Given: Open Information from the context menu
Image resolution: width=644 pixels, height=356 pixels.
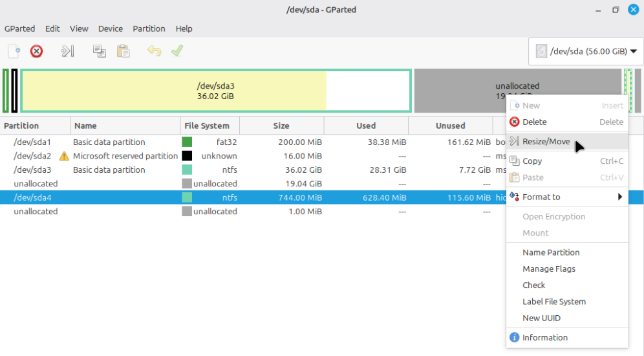Looking at the screenshot, I should [x=567, y=337].
